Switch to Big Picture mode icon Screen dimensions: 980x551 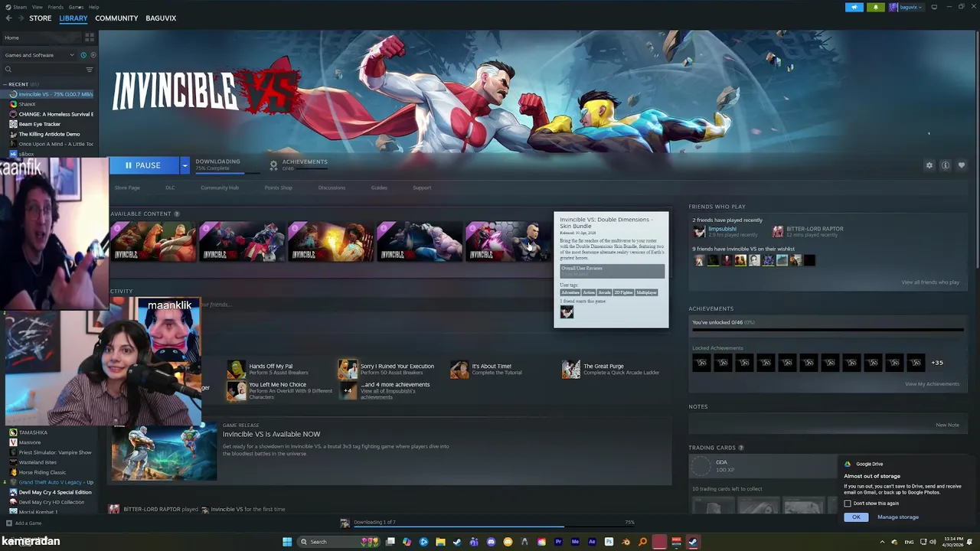point(934,7)
